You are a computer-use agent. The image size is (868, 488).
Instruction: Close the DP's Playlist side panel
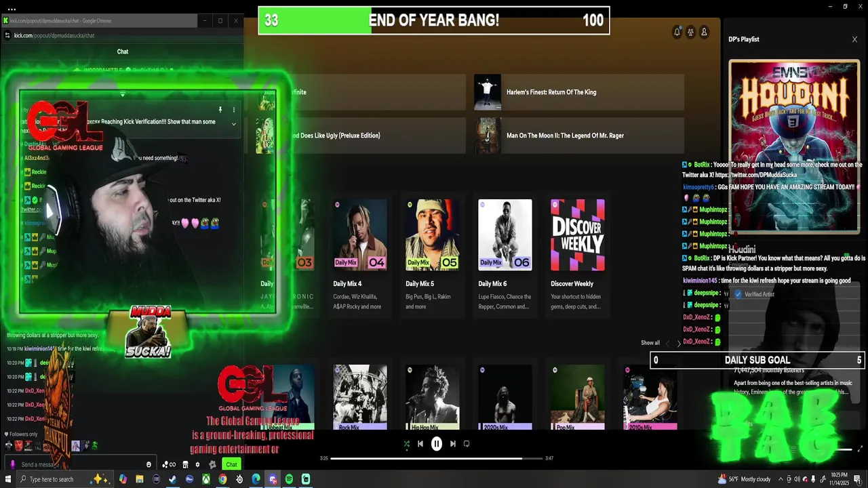[x=854, y=39]
